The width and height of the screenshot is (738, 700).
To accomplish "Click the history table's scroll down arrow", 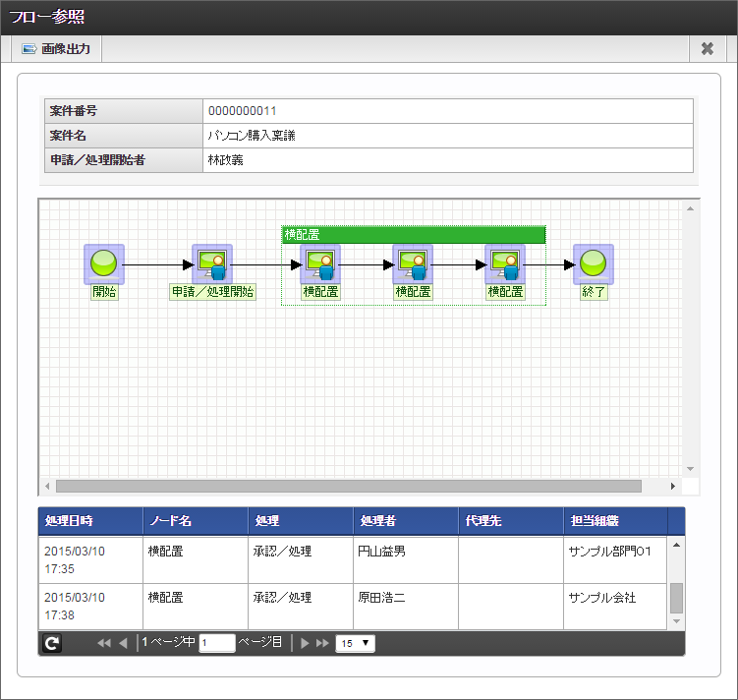I will tap(676, 621).
